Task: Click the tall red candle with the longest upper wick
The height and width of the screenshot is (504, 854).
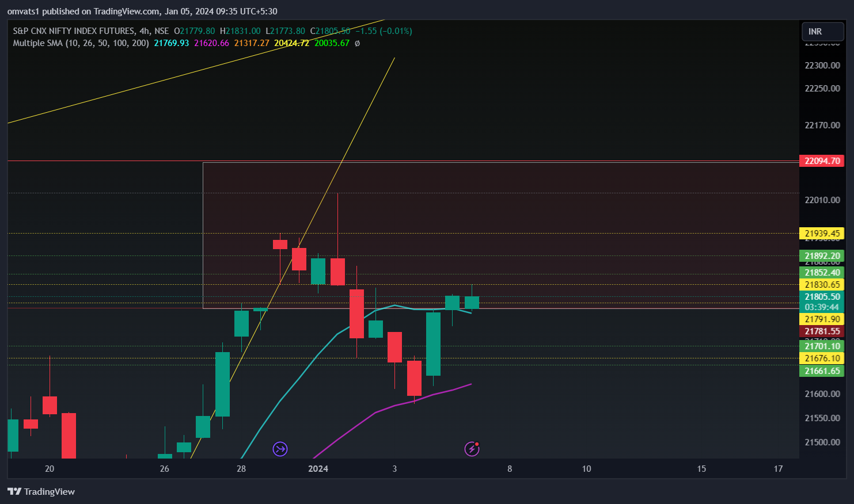Action: pos(337,272)
